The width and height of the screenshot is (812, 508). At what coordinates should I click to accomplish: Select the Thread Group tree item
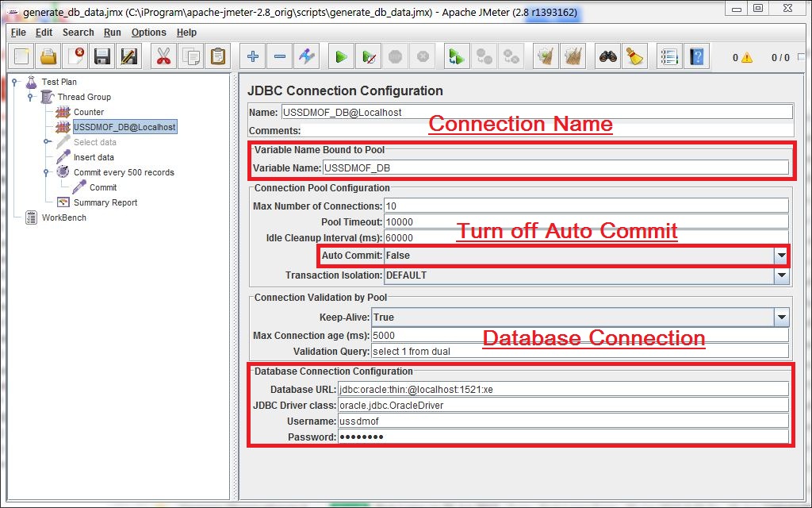pyautogui.click(x=84, y=97)
